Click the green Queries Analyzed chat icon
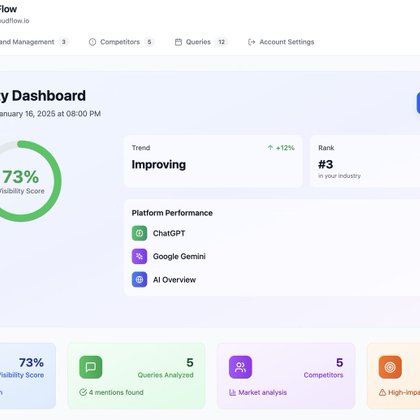 91,367
